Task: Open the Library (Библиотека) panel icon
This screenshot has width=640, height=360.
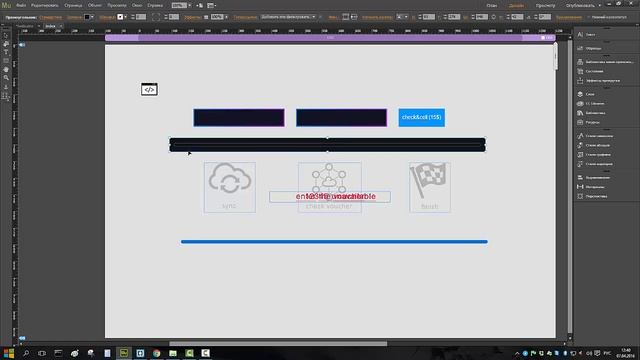Action: tap(580, 113)
